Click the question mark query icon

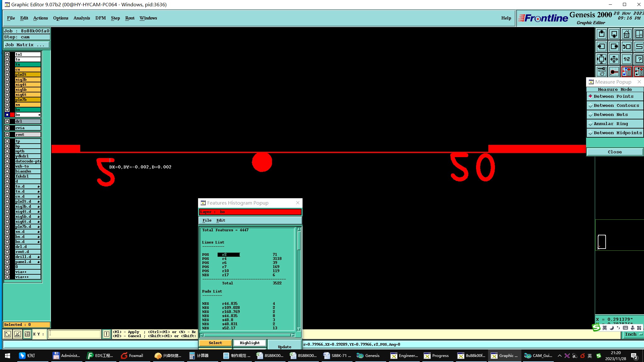point(639,59)
